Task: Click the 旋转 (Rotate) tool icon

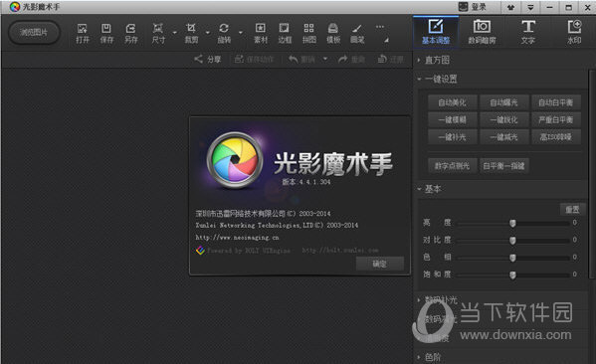Action: coord(224,33)
